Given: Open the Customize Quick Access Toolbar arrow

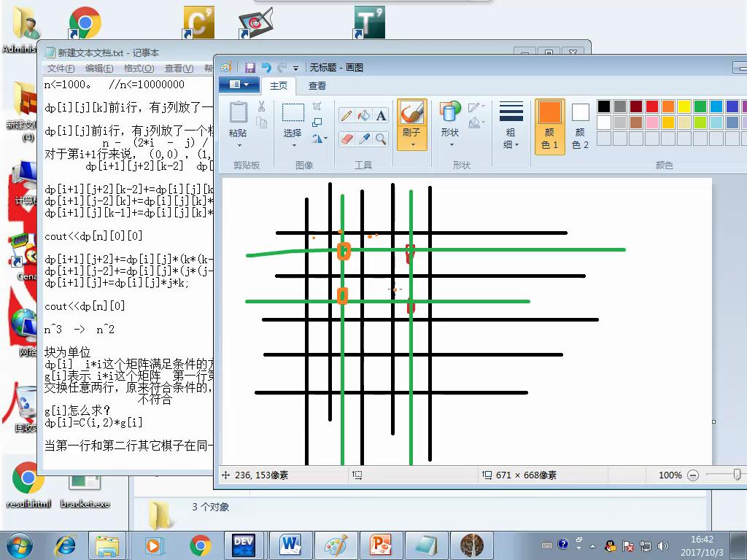Looking at the screenshot, I should point(296,69).
